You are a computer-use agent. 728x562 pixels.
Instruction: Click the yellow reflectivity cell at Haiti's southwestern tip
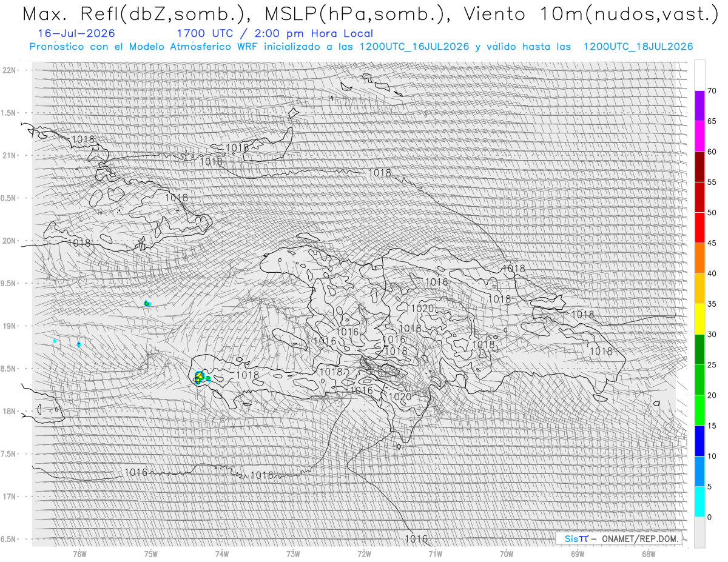(199, 376)
